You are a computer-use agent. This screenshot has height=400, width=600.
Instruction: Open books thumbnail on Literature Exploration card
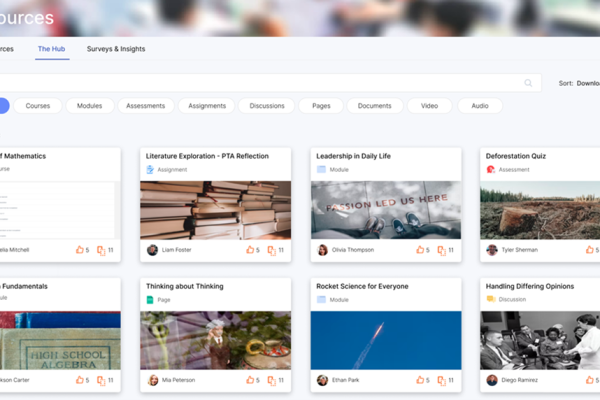click(x=215, y=210)
